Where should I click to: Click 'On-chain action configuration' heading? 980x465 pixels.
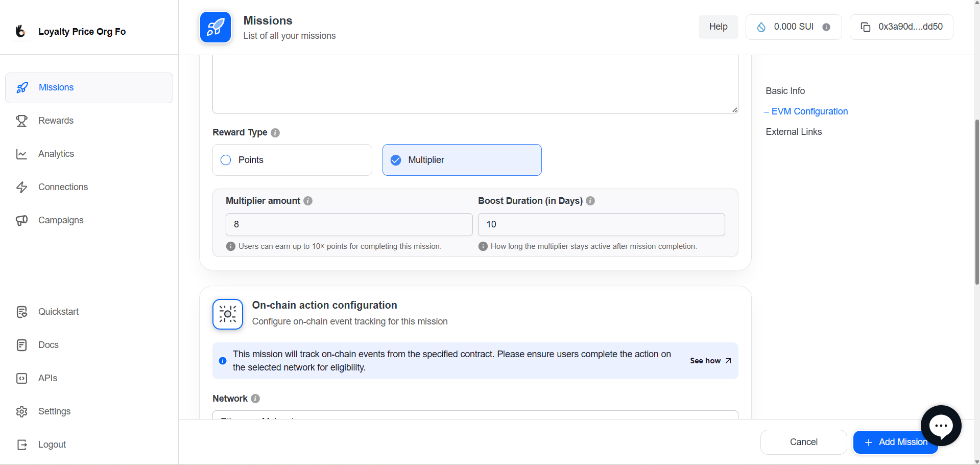[324, 305]
